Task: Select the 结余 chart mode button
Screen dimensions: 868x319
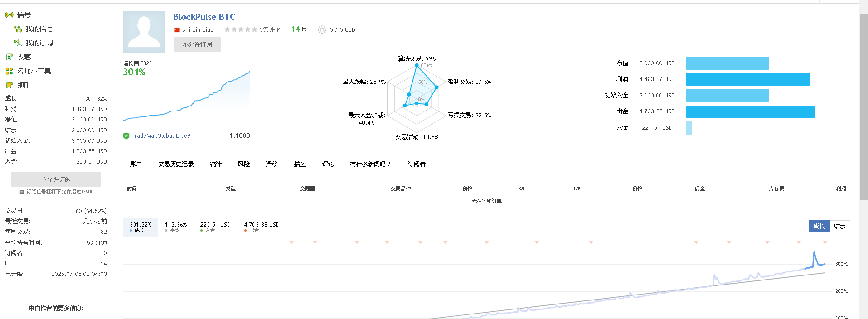Action: coord(840,226)
